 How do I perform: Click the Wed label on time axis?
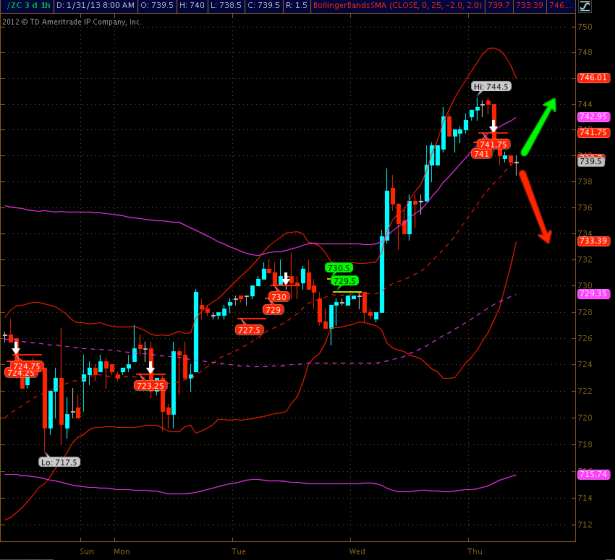[357, 550]
